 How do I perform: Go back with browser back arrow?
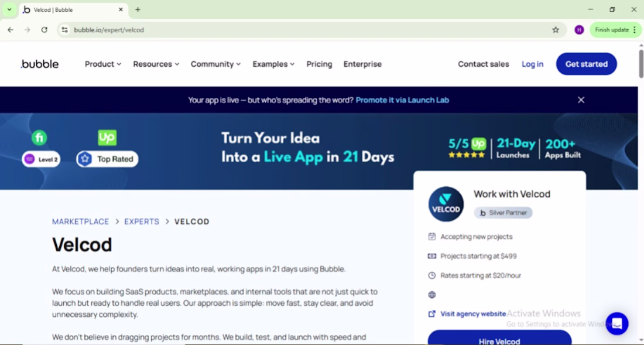point(11,30)
